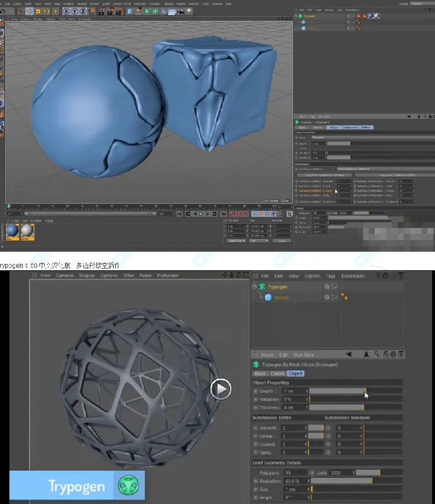
Task: Click the back arrow in Attribute Manager
Action: (349, 354)
